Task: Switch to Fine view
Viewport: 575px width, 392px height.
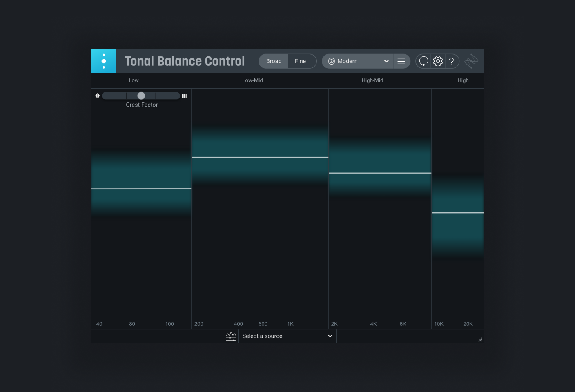Action: 301,61
